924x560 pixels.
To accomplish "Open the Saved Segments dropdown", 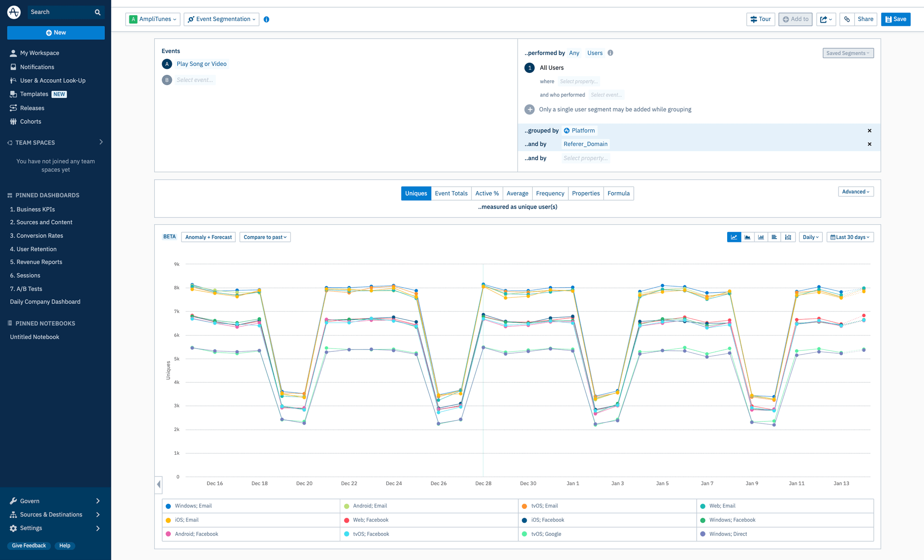I will 848,53.
